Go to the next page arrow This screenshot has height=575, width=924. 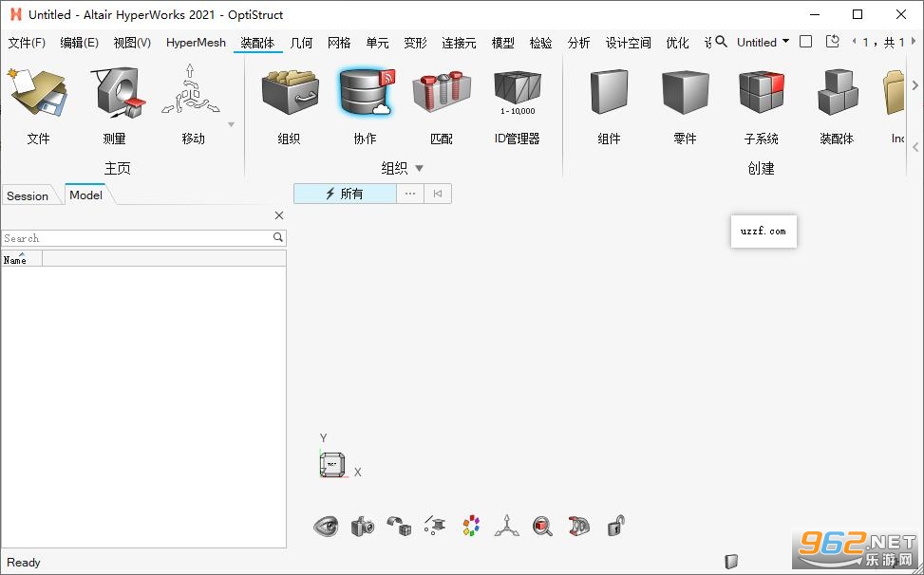(x=914, y=41)
